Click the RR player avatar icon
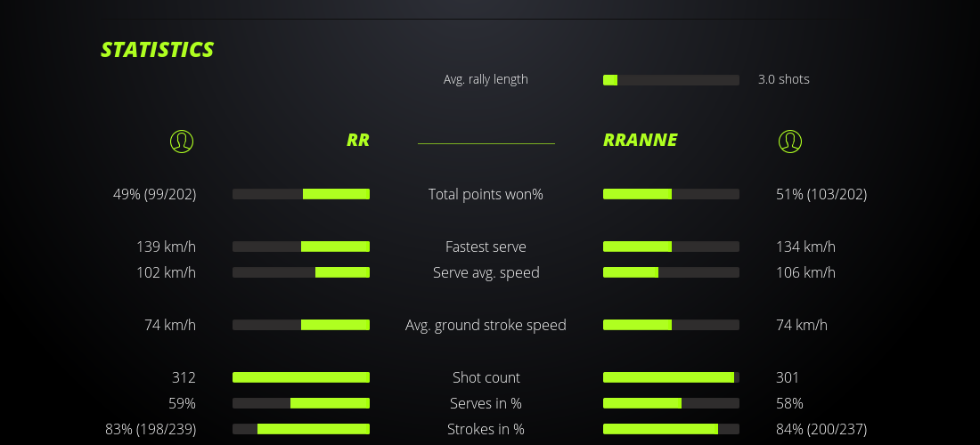This screenshot has height=445, width=980. coord(182,141)
